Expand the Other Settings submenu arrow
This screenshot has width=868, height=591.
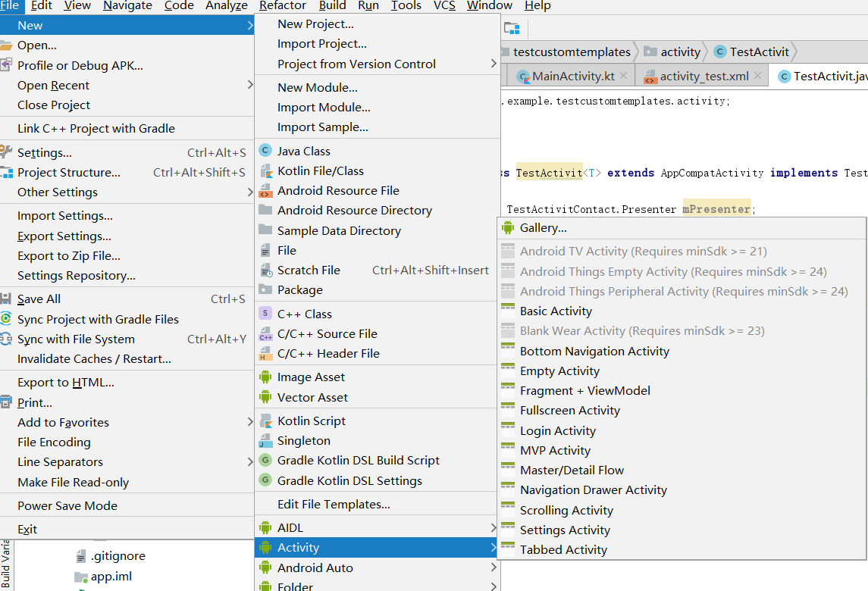(x=249, y=192)
